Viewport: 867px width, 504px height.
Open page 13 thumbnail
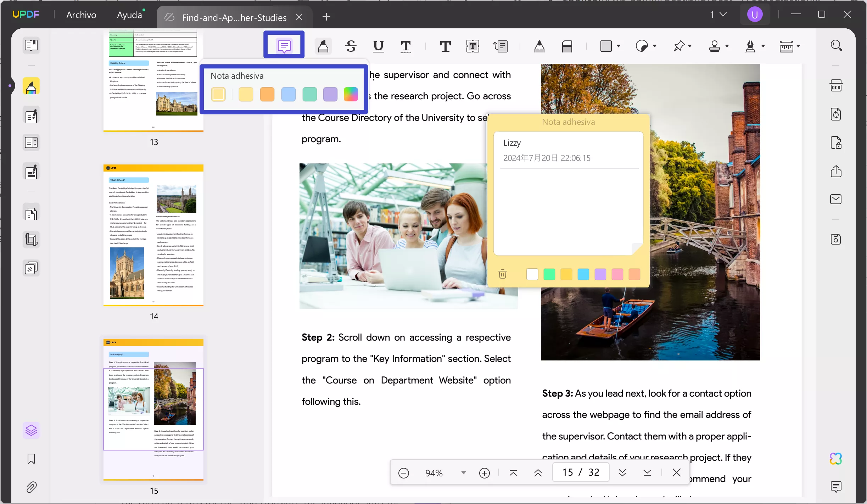[x=153, y=80]
